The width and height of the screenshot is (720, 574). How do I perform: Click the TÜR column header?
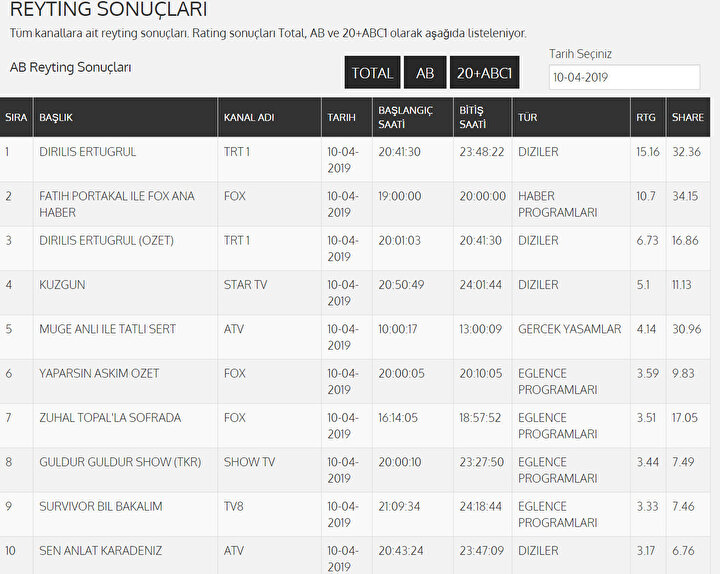(x=571, y=117)
